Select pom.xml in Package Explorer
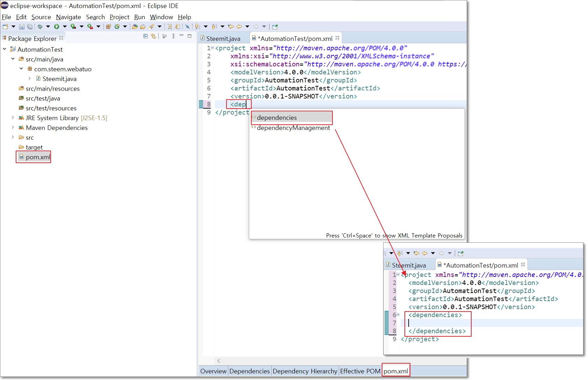The width and height of the screenshot is (588, 380). 35,157
